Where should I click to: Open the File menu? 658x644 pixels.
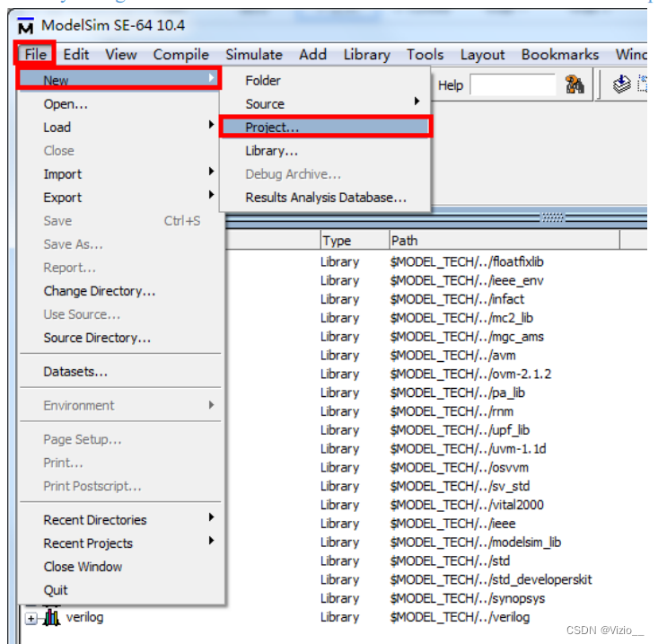pos(35,54)
